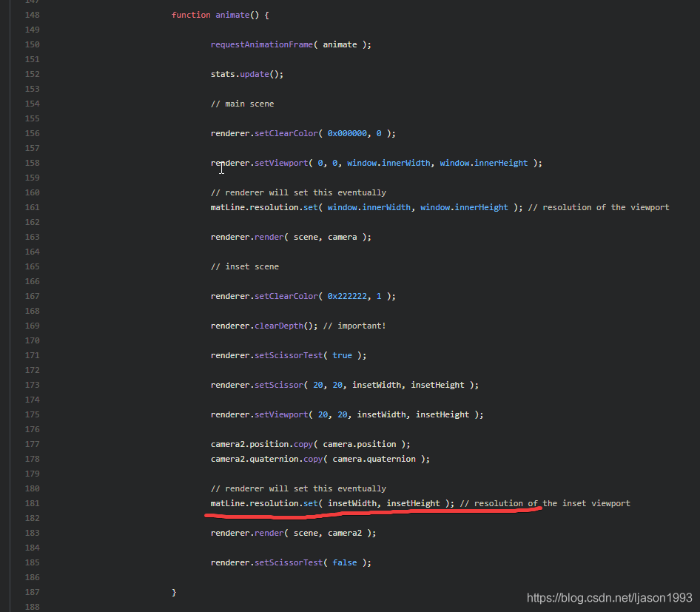Click the requestAnimationFrame( animate ) line
700x612 pixels.
coord(291,44)
